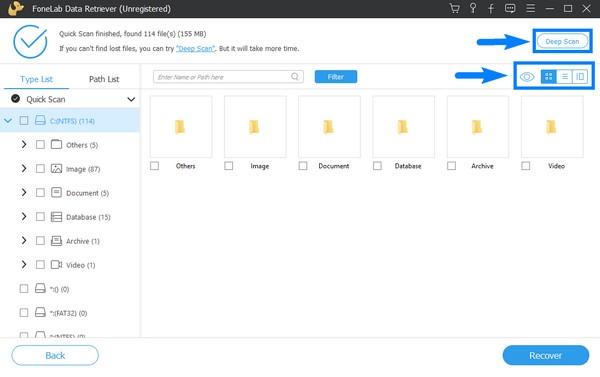Tick checkbox under Document folder thumbnail
Viewport: 600px width, 377px height.
coord(303,166)
